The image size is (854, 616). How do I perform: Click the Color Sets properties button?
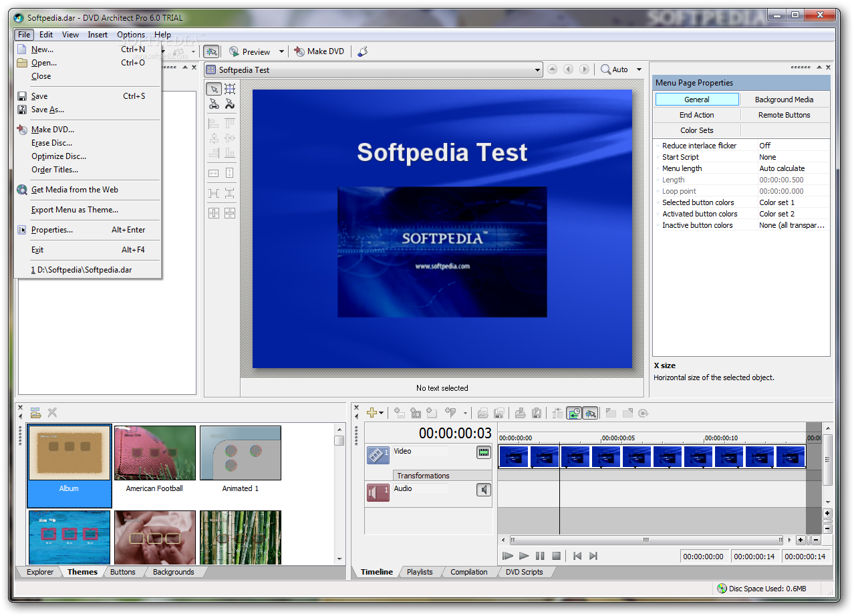coord(697,130)
